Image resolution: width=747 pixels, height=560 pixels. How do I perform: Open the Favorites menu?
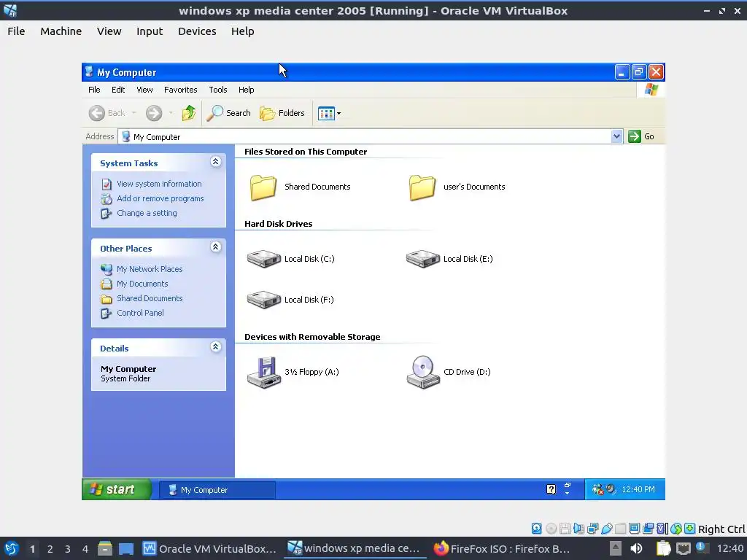point(181,90)
